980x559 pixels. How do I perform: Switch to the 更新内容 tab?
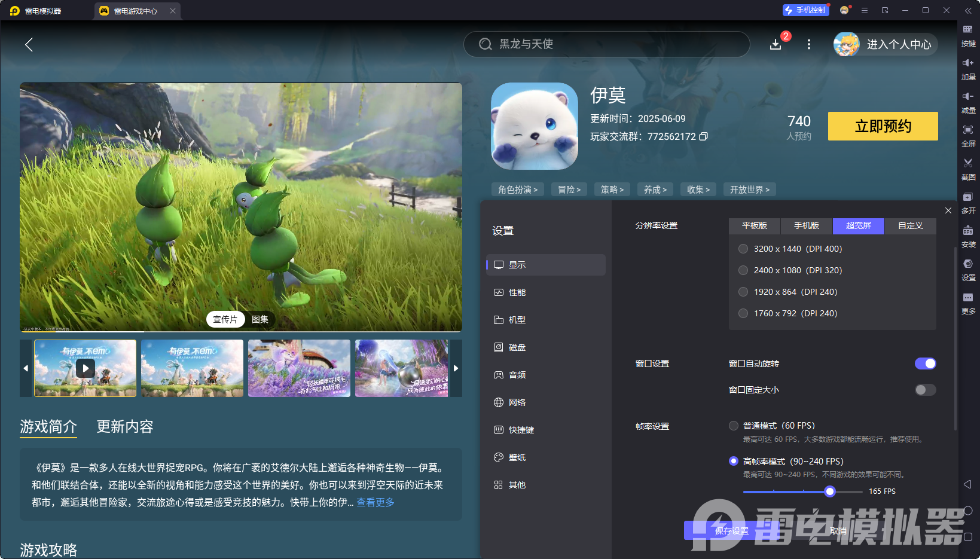pos(124,427)
